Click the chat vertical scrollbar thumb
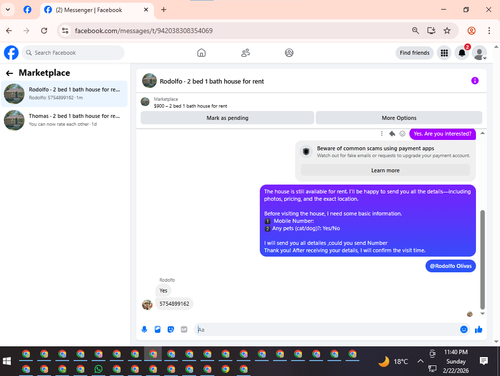The image size is (500, 376). tap(482, 259)
